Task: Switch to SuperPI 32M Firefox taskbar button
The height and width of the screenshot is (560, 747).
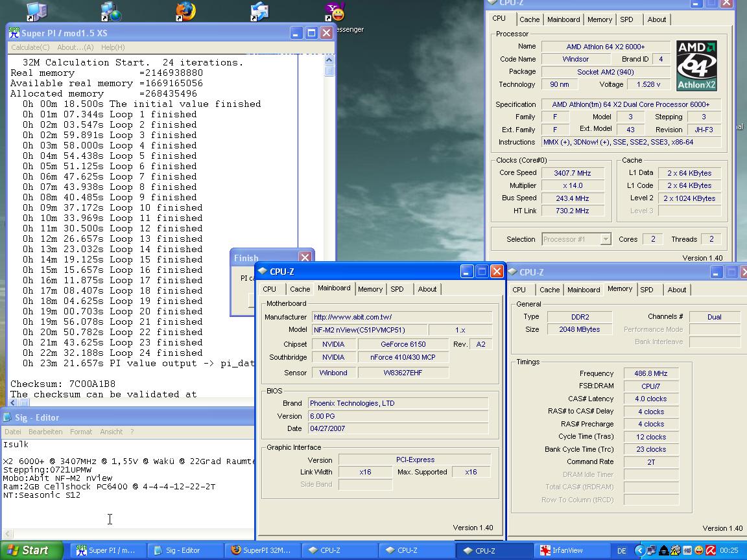Action: (x=263, y=550)
